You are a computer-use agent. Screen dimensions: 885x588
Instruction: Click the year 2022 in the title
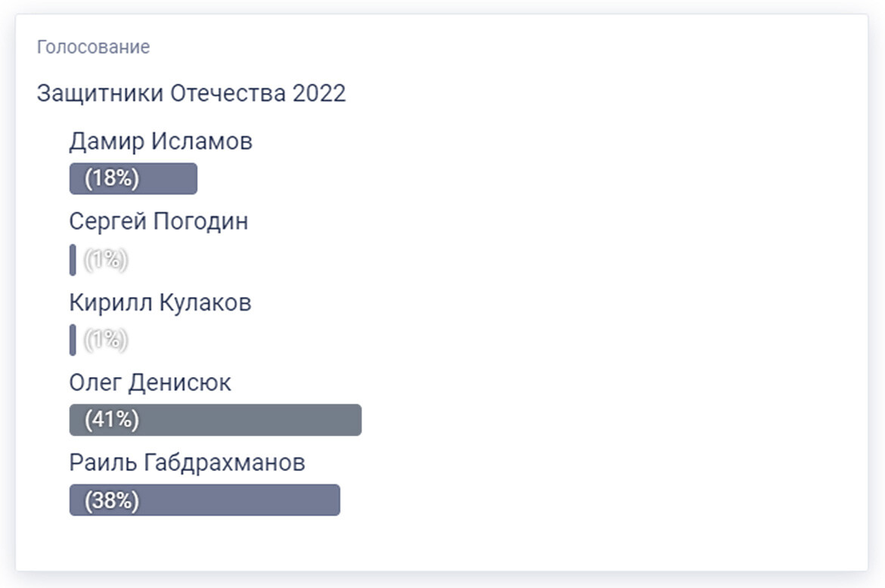point(319,94)
